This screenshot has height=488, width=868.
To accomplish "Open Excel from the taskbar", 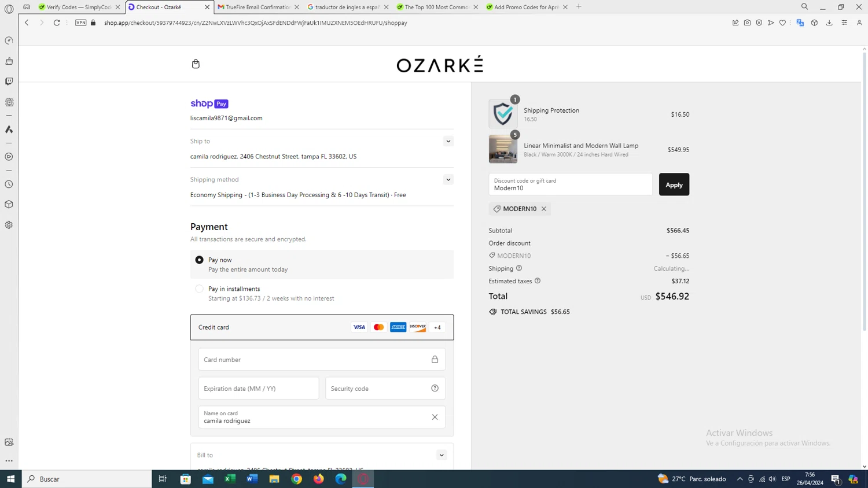I will tap(230, 479).
